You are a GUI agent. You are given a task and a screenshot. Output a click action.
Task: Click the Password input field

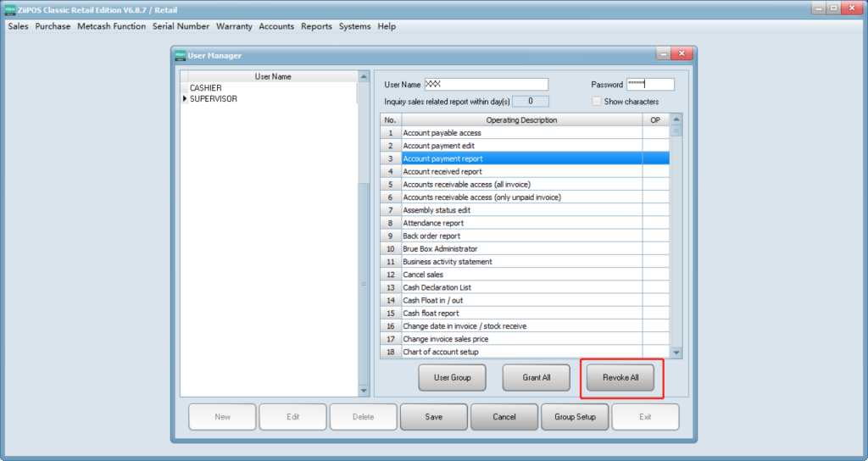(649, 85)
